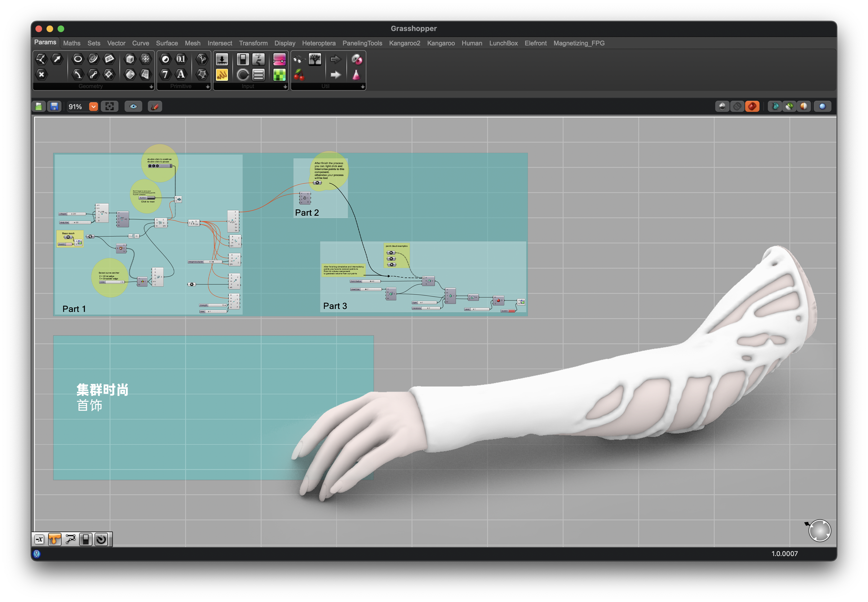The image size is (868, 602).
Task: Save document with blue floppy icon
Action: tap(54, 107)
